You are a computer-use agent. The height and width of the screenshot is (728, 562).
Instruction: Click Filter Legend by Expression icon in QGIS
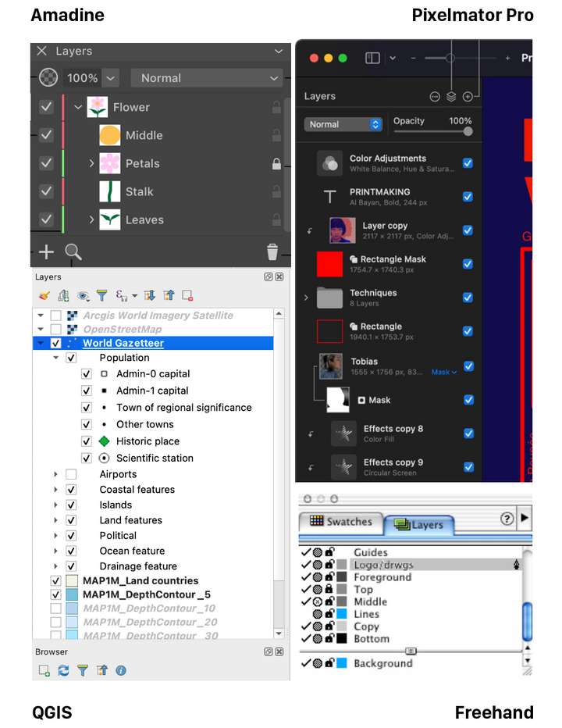tap(122, 295)
